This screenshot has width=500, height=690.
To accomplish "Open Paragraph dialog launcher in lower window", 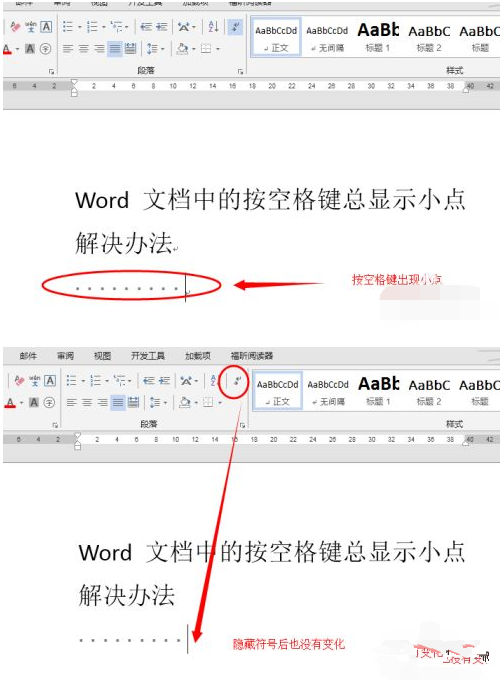I will [x=242, y=425].
